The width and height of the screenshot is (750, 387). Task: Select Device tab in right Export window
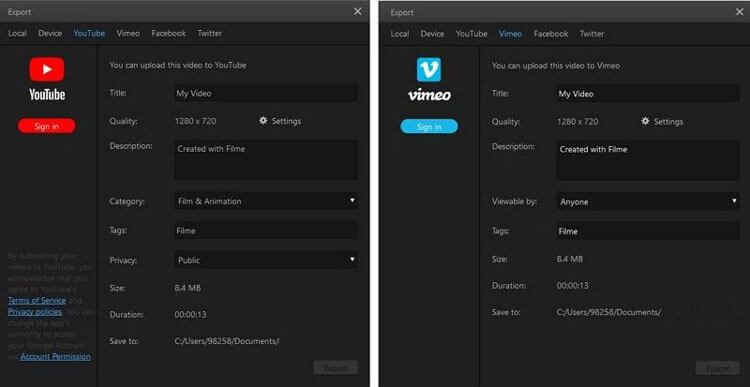coord(432,33)
